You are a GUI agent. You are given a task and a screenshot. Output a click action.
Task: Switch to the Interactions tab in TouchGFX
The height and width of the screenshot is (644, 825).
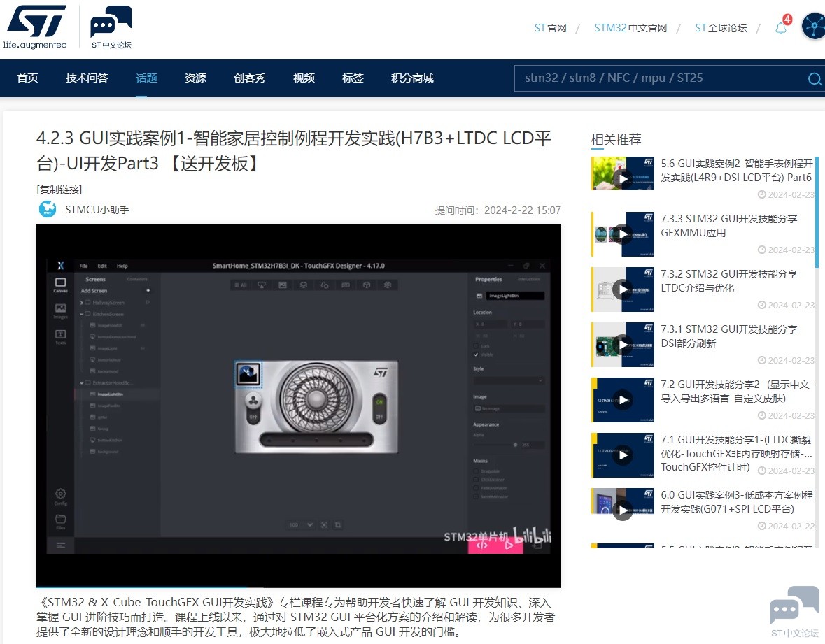point(529,279)
